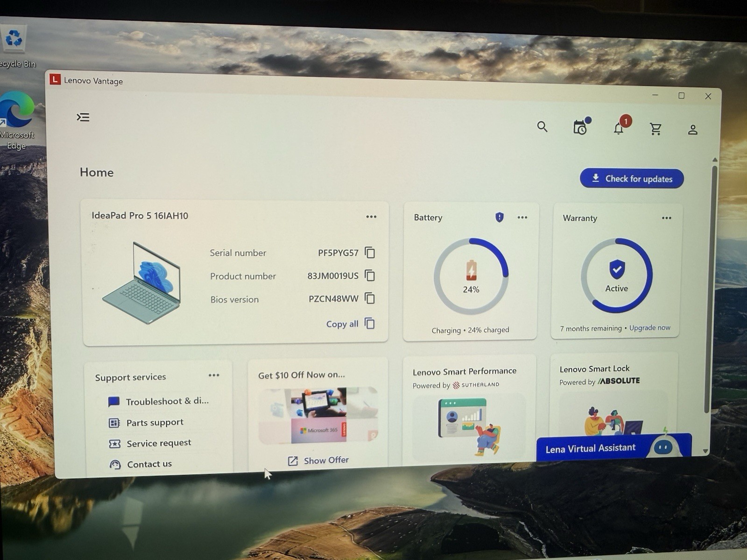Open Warranty card options menu
The image size is (747, 560).
667,218
